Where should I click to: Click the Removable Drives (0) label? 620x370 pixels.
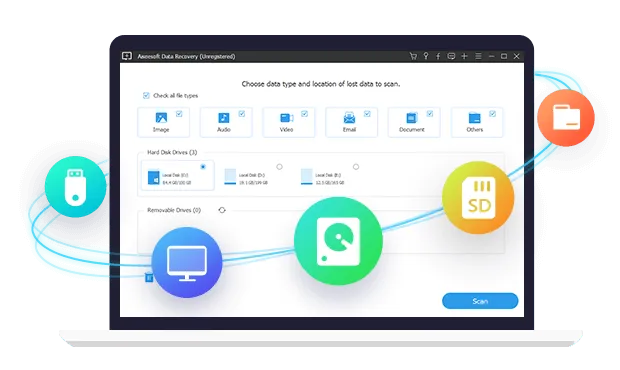[x=174, y=210]
